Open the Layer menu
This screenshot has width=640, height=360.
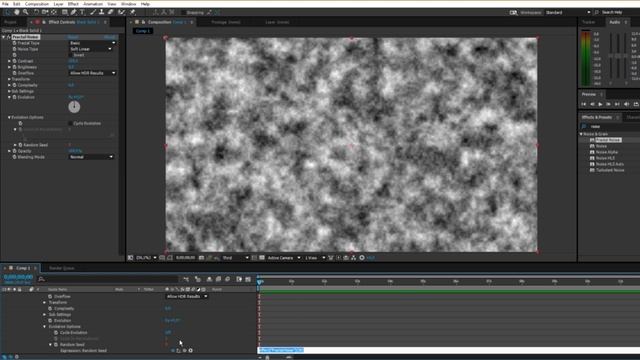[x=58, y=4]
